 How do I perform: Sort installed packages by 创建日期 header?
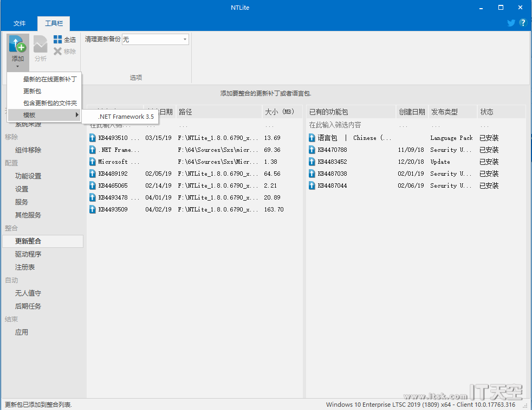point(412,112)
